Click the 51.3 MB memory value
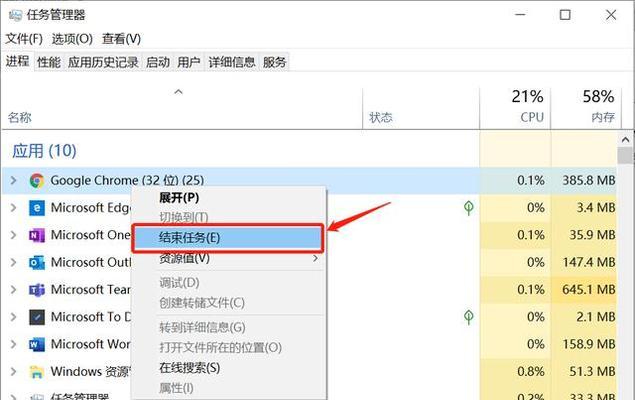This screenshot has width=635, height=400. coord(592,371)
